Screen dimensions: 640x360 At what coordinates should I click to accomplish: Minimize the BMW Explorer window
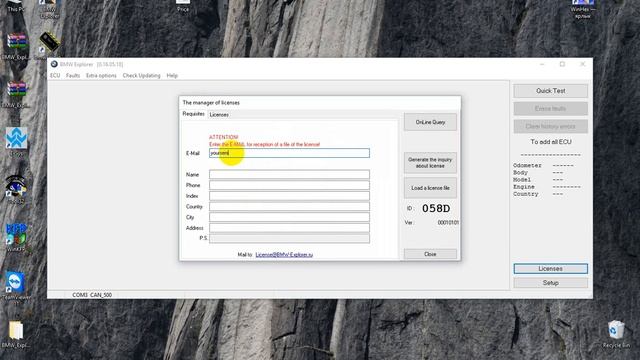pos(542,64)
